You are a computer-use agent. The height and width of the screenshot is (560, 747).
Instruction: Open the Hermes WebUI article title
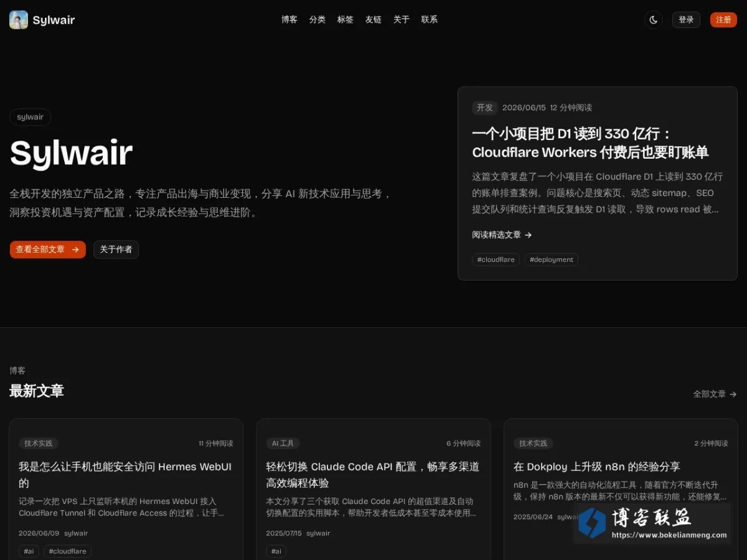tap(125, 475)
